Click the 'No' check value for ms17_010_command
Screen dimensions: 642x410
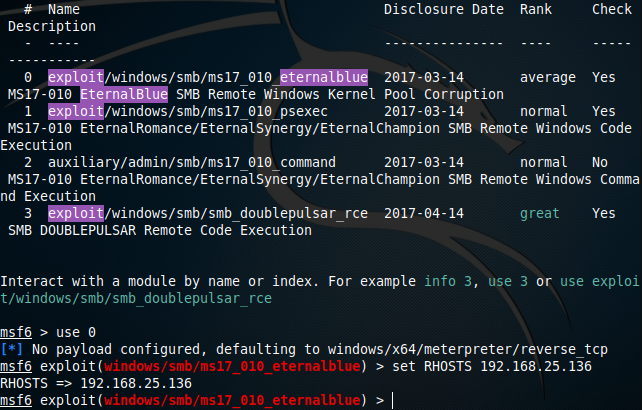[600, 162]
